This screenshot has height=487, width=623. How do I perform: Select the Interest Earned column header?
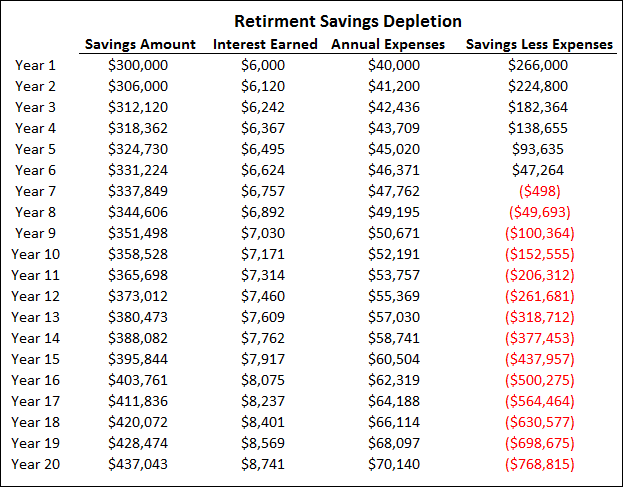265,44
